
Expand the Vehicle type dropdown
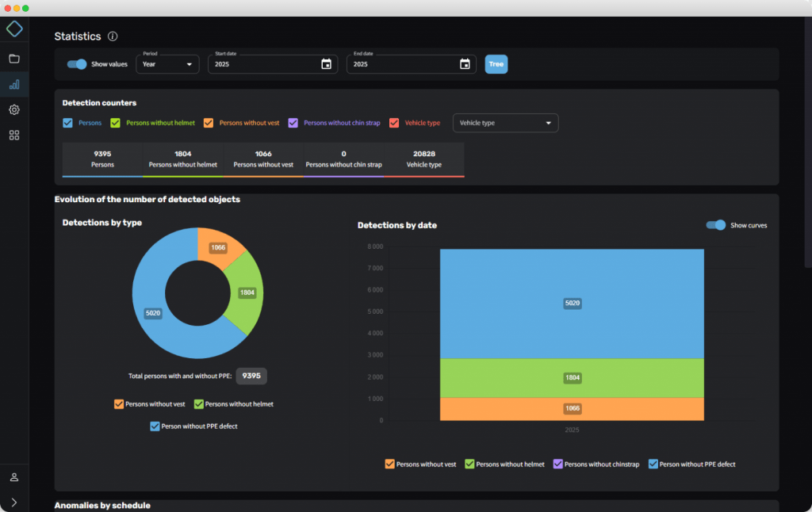[505, 123]
